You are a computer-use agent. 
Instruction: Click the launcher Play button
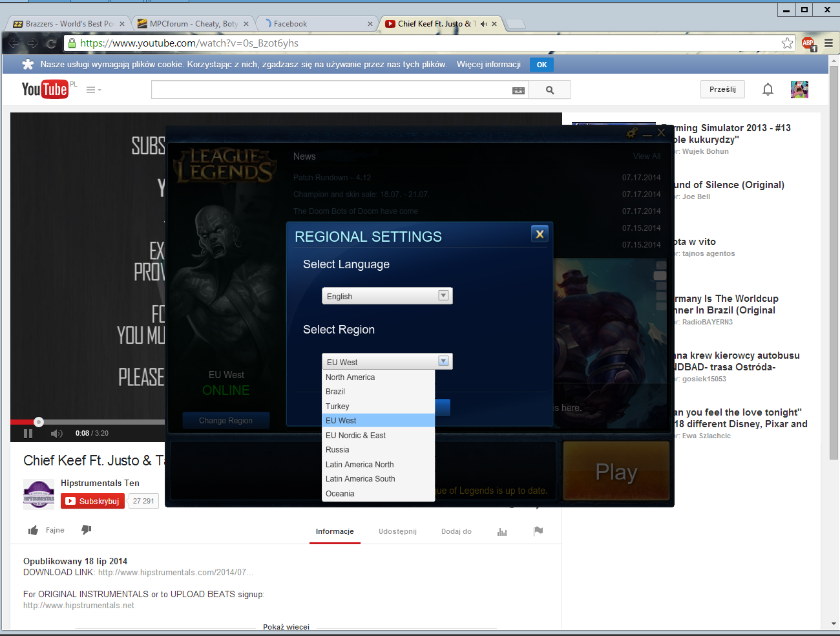coord(616,471)
